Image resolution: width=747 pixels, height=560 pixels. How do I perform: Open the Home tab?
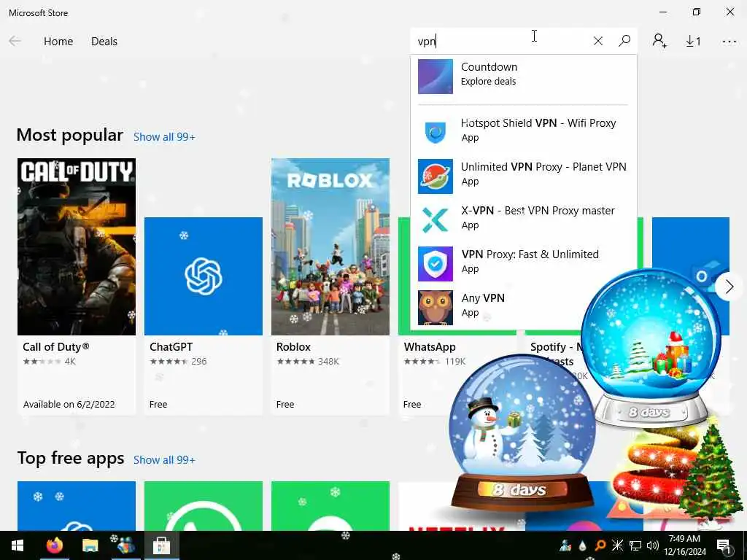(x=58, y=42)
